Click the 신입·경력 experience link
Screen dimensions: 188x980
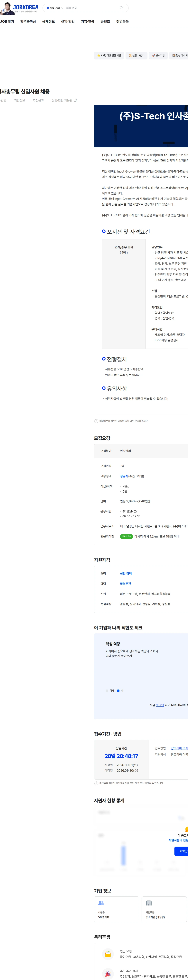point(126,574)
